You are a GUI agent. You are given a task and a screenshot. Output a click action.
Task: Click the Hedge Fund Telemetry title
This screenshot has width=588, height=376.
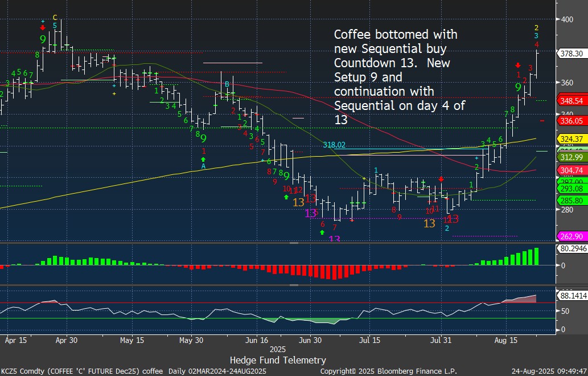278,360
